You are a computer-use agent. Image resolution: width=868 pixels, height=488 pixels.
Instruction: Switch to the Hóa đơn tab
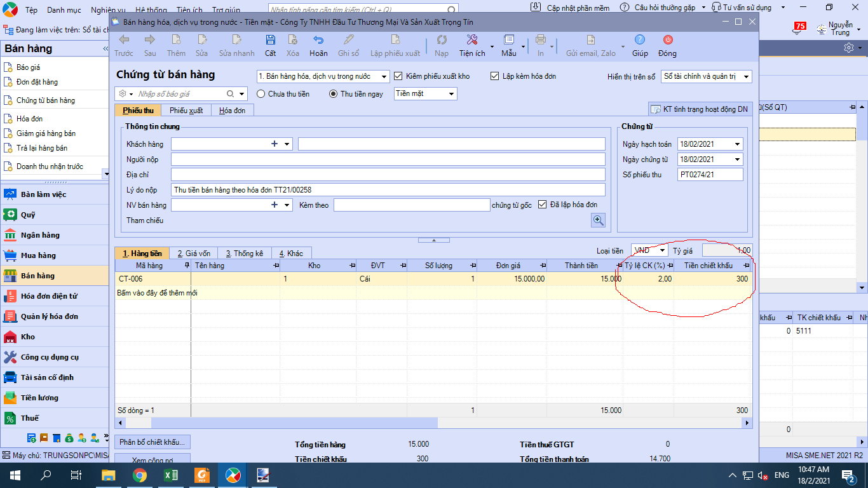pos(232,111)
